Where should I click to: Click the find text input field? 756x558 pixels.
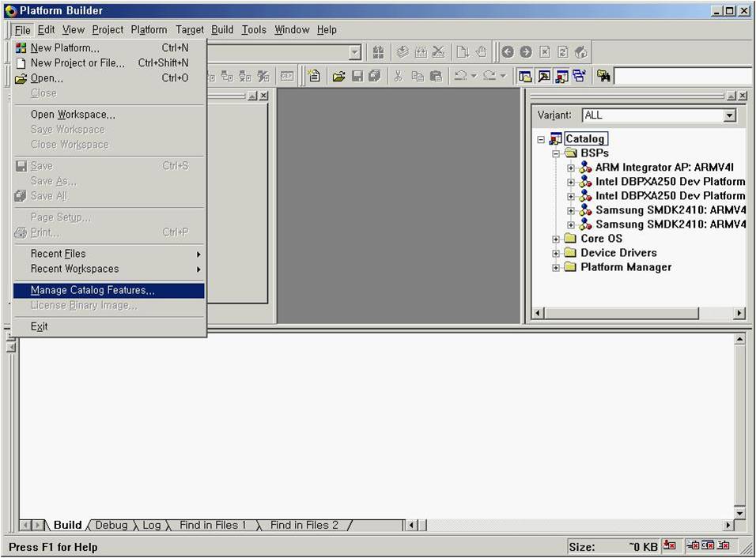(x=683, y=76)
